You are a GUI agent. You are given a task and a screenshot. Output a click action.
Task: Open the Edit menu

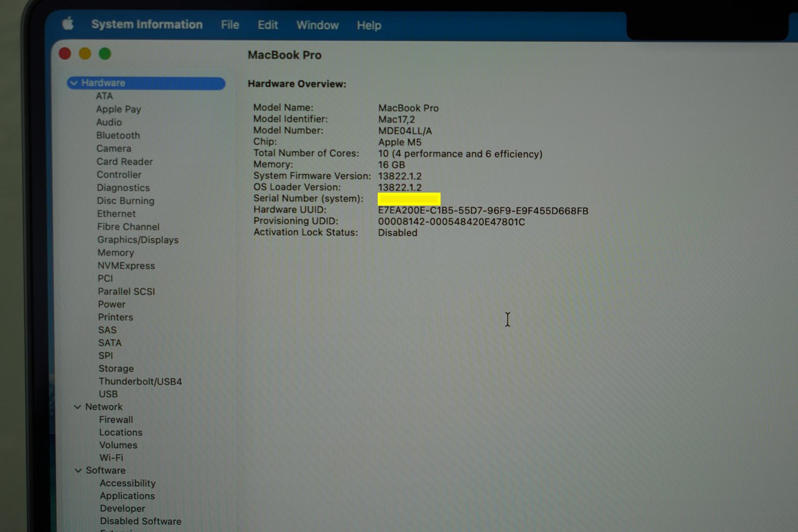[268, 25]
